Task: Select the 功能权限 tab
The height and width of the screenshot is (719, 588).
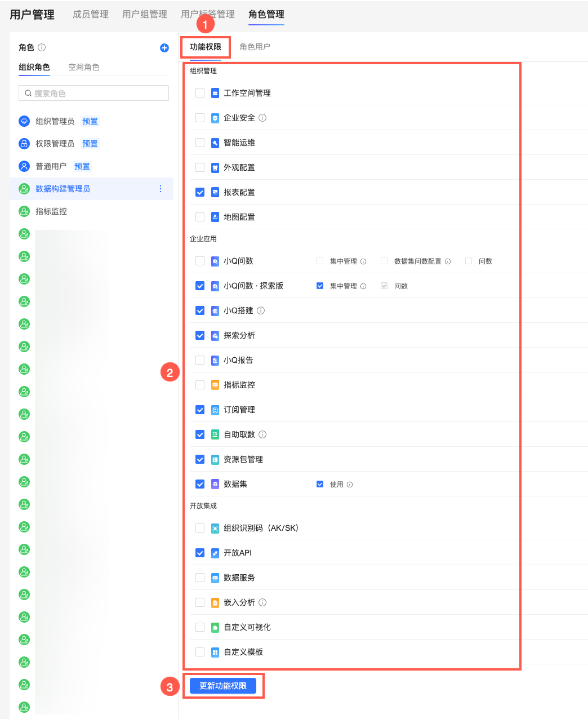Action: point(206,47)
